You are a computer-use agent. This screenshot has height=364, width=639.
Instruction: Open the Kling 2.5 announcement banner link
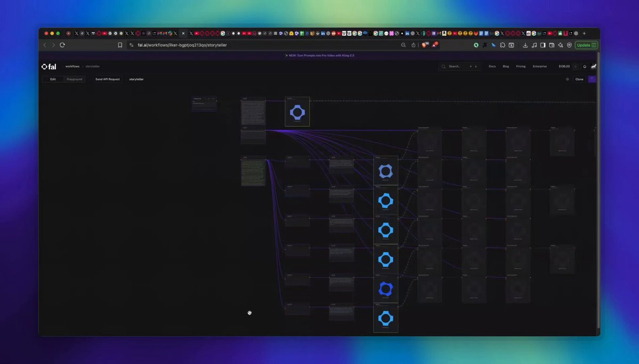(x=319, y=55)
